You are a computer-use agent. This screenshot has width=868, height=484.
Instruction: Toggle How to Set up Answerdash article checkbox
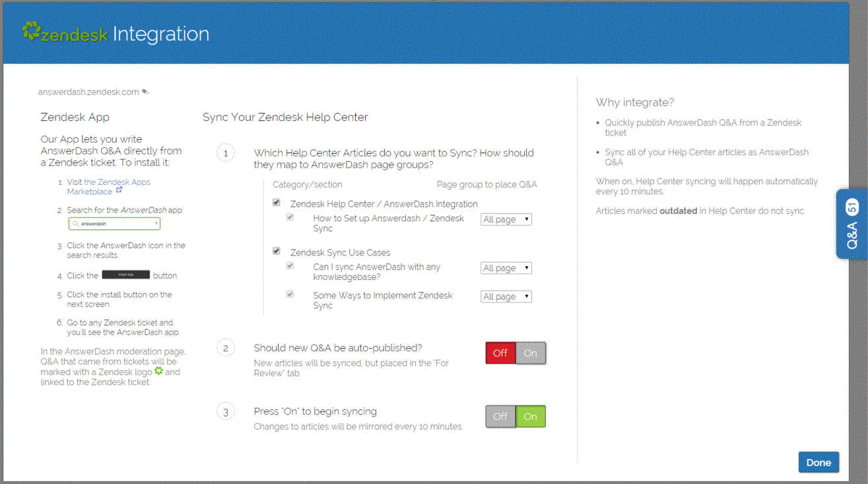tap(290, 217)
